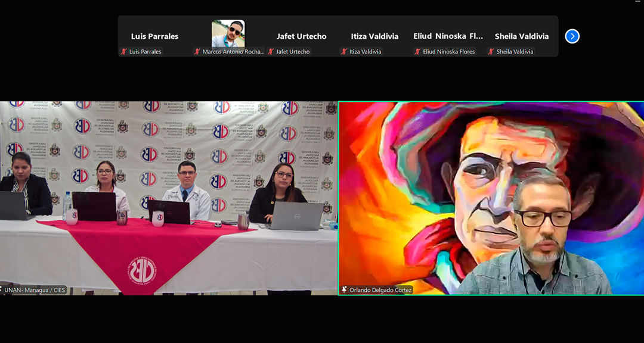Click the 'Marcos Antonio Rocha...' name label
Screen dimensions: 644x343
233,52
